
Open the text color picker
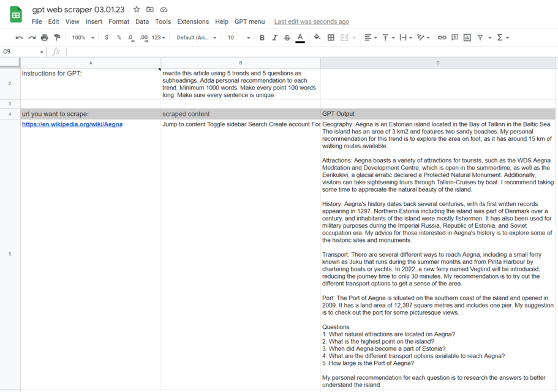coord(300,38)
